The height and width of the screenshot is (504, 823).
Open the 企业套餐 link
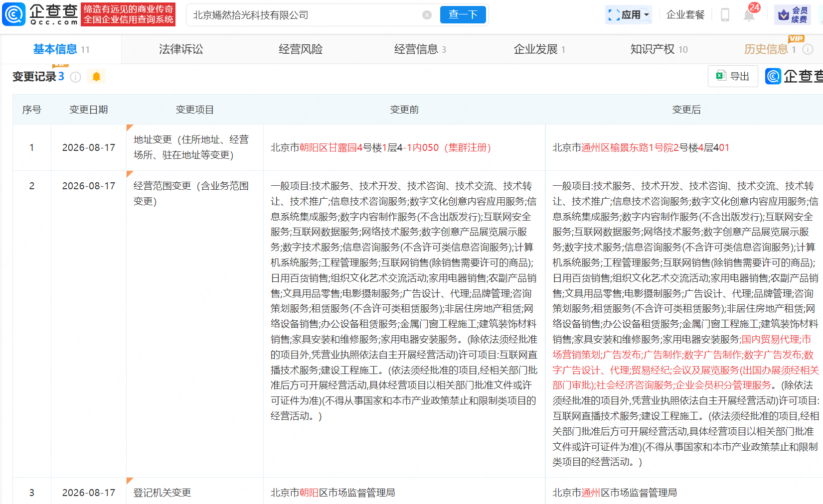click(685, 15)
